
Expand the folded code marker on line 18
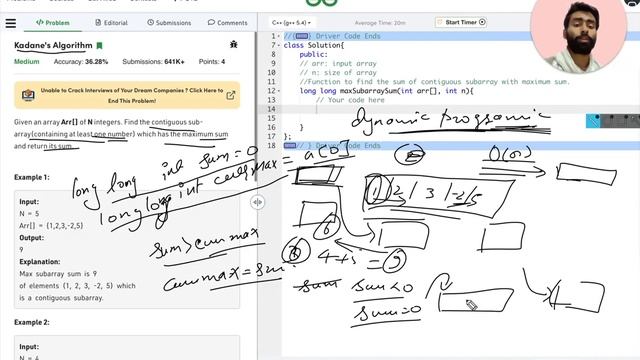coord(290,145)
